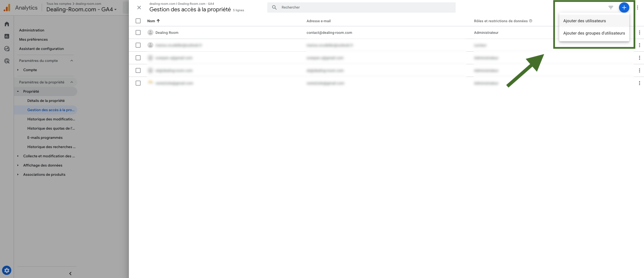Viewport: 644px width, 278px height.
Task: Check the fifth user row checkbox
Action: tap(138, 83)
